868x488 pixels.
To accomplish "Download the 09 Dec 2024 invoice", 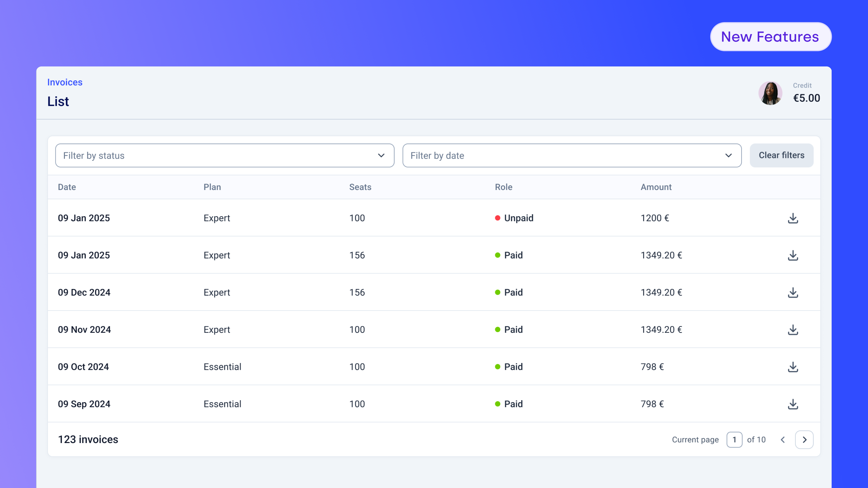I will coord(793,292).
